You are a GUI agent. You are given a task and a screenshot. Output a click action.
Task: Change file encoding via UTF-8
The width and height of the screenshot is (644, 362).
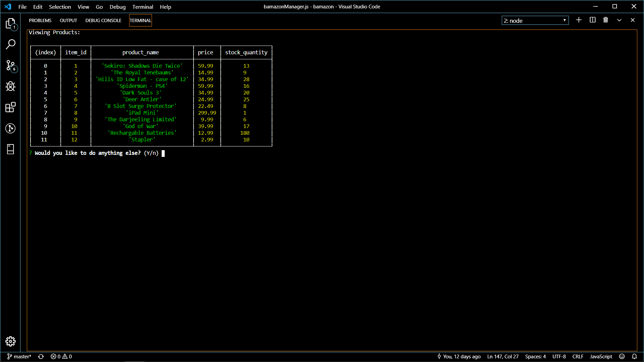[559, 356]
